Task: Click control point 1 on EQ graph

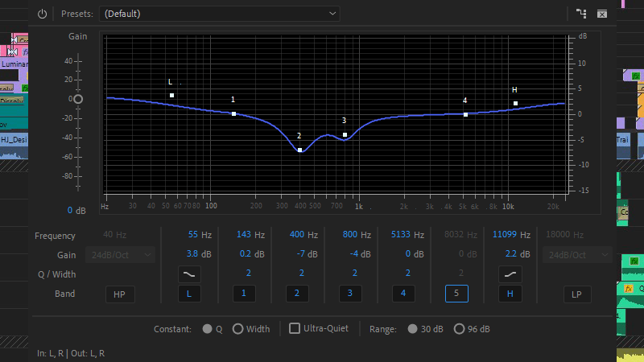Action: (233, 113)
